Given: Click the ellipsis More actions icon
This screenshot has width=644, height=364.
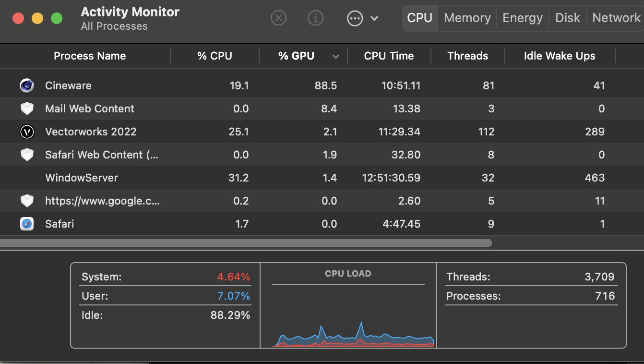Looking at the screenshot, I should pos(355,18).
